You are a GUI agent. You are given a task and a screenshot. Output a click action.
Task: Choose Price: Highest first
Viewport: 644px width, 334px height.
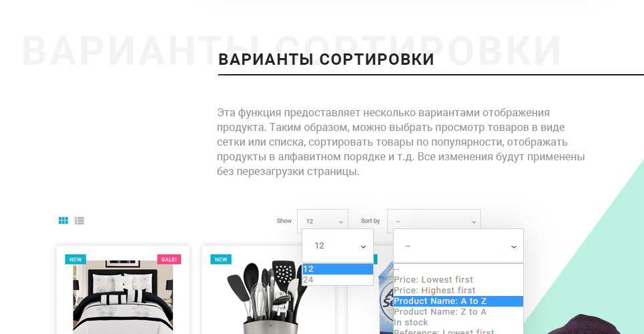coord(458,291)
